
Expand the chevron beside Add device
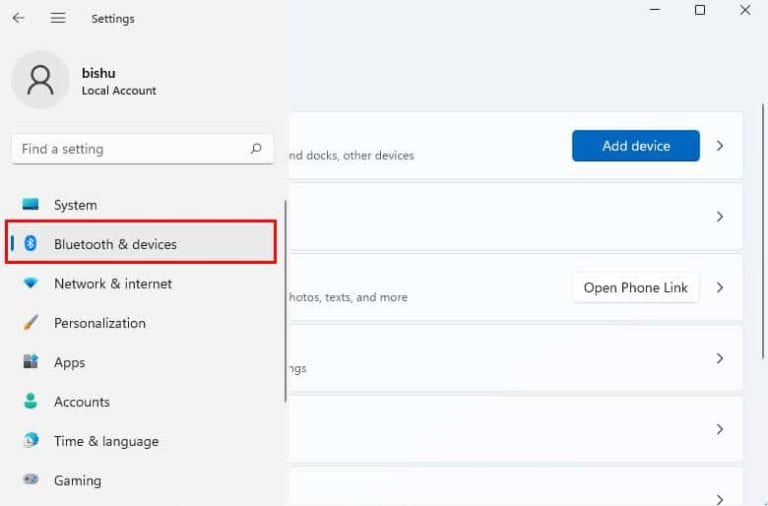720,146
